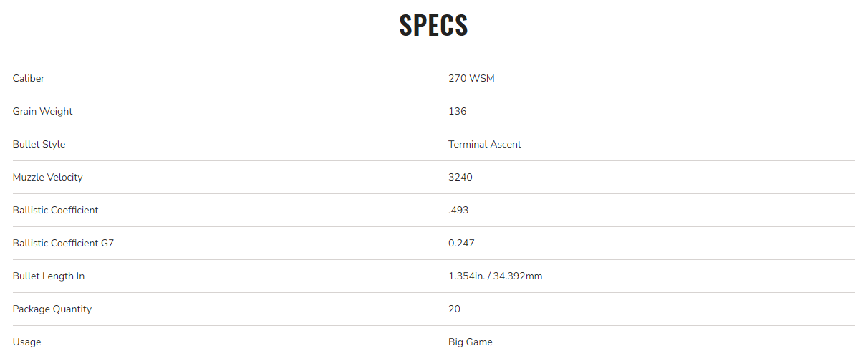
Task: Select the Big Game usage value
Action: [470, 342]
